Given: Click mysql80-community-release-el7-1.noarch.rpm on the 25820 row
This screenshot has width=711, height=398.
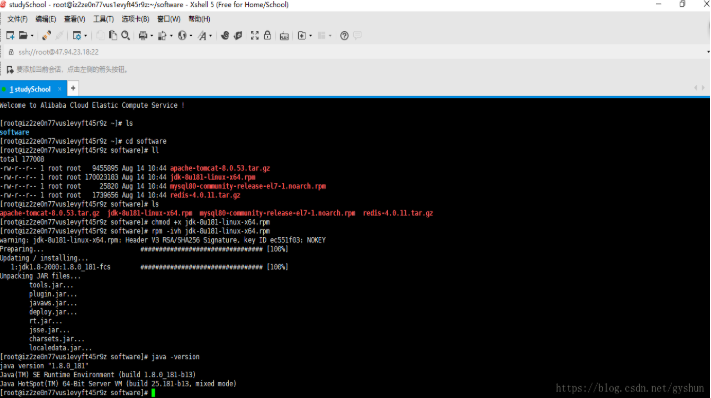Looking at the screenshot, I should [x=248, y=186].
